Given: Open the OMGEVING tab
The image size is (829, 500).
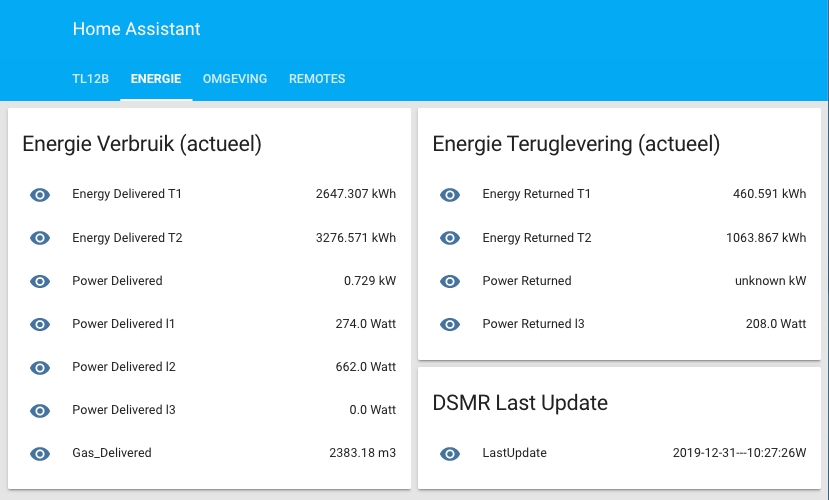Looking at the screenshot, I should 235,79.
